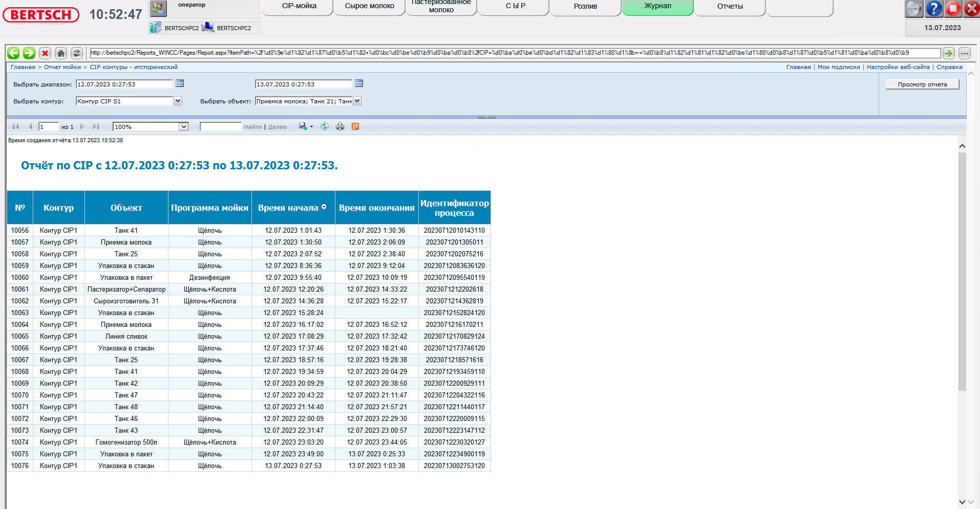Open the Сырое молоко tab
The width and height of the screenshot is (980, 509).
click(x=370, y=7)
